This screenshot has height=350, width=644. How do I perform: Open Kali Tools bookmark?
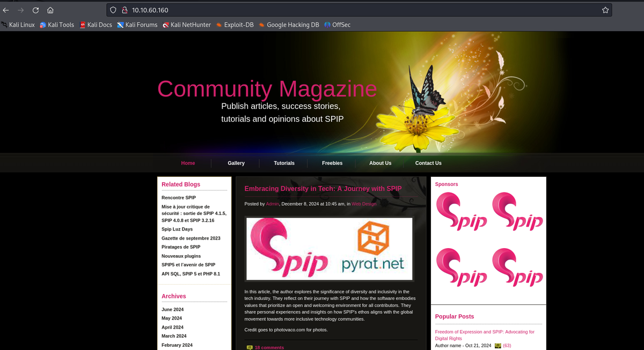coord(57,25)
